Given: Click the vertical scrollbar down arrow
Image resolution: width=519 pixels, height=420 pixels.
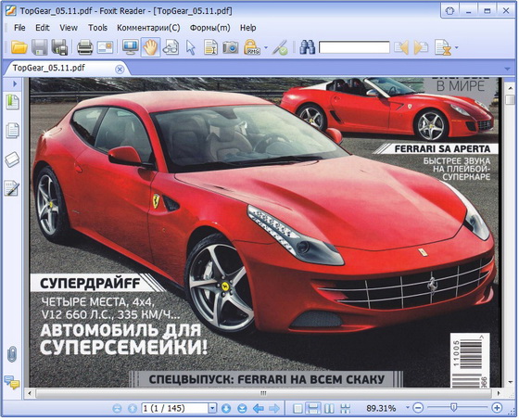Looking at the screenshot, I should pyautogui.click(x=510, y=383).
